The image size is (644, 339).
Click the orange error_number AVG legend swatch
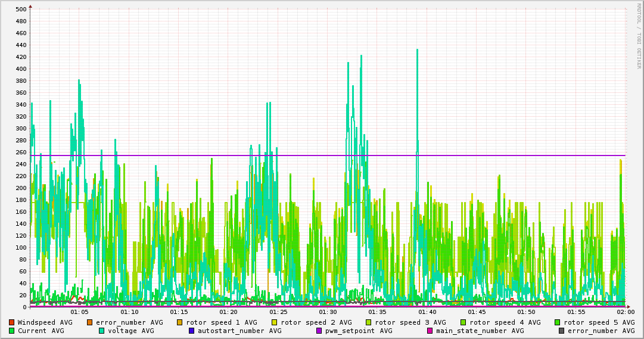90,322
